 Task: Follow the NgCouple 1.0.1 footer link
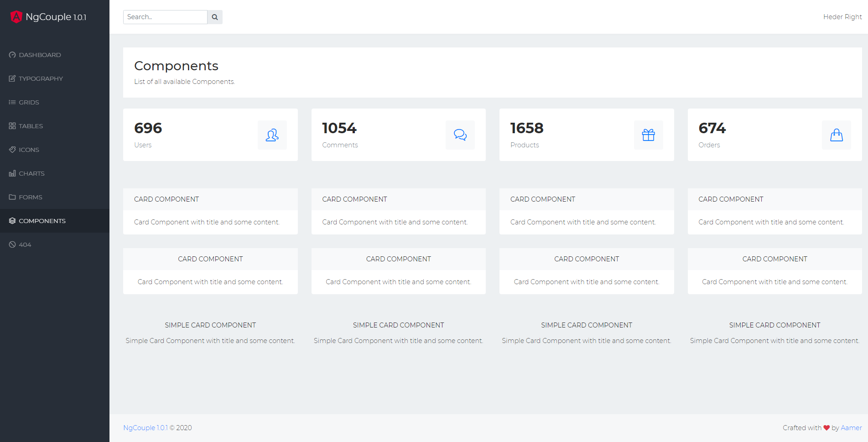[146, 428]
